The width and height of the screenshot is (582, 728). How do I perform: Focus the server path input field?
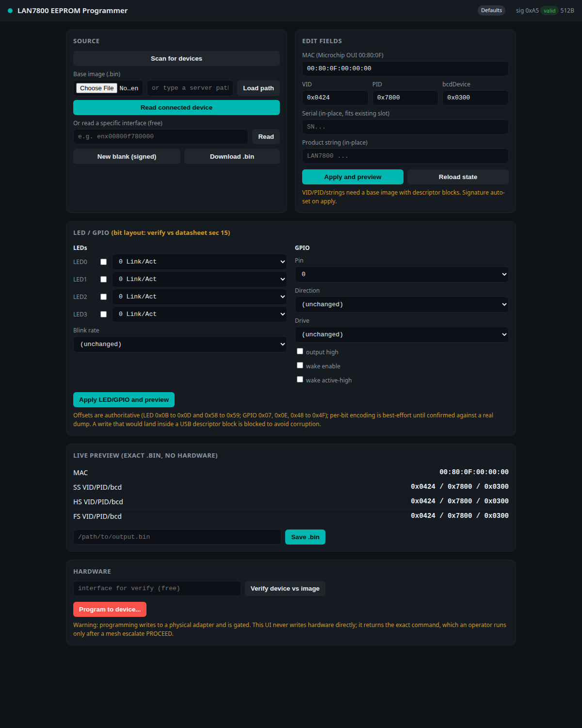[x=190, y=88]
